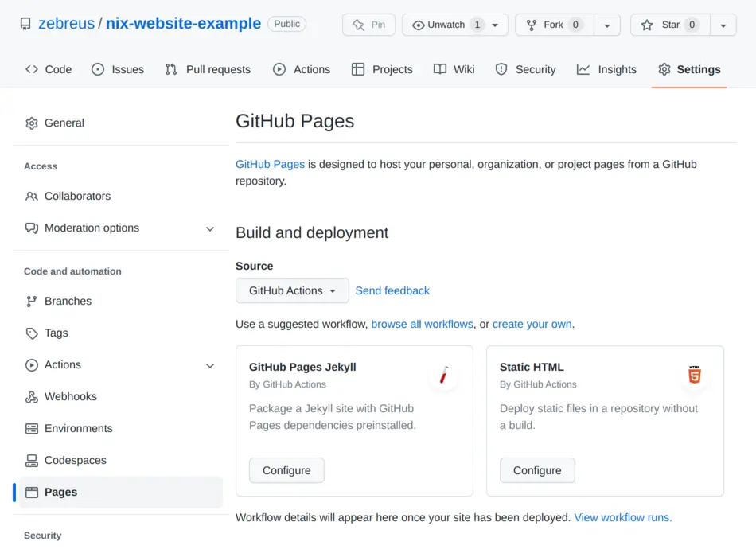Click the Projects tab table icon
Image resolution: width=756 pixels, height=557 pixels.
click(358, 69)
